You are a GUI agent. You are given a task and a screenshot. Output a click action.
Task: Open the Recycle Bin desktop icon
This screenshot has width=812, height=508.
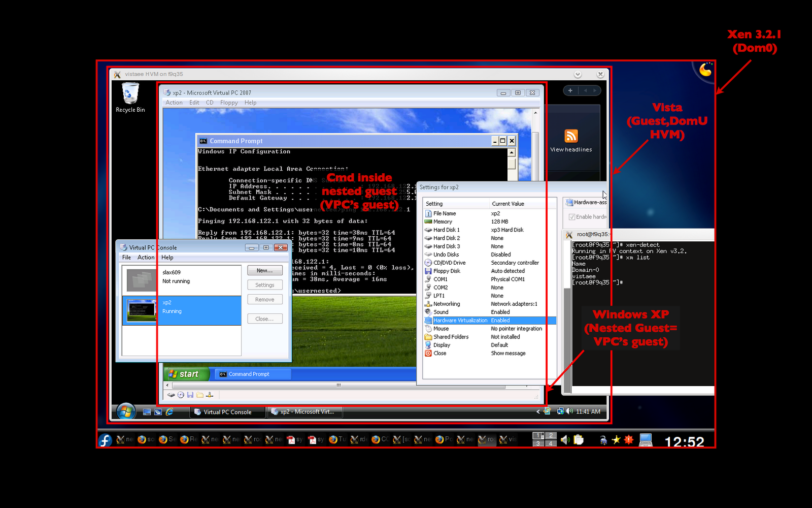(130, 98)
